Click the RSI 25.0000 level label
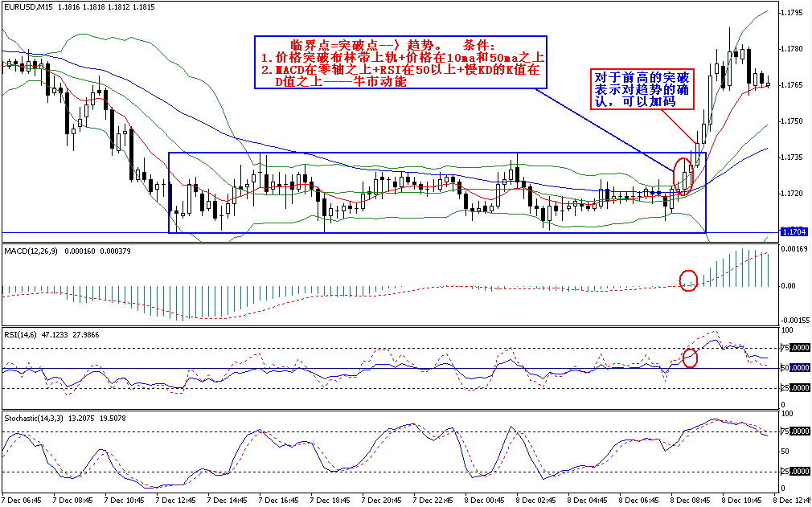This screenshot has width=812, height=507. pyautogui.click(x=795, y=387)
